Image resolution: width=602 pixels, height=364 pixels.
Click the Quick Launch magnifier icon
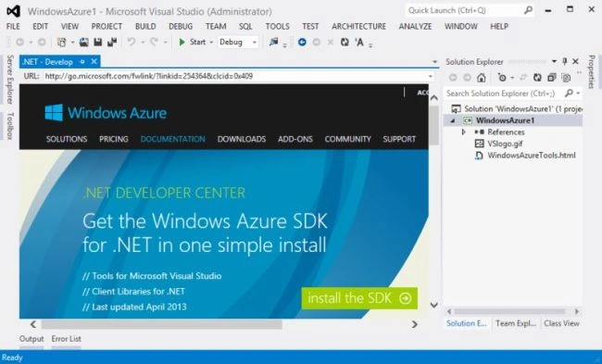click(x=528, y=10)
